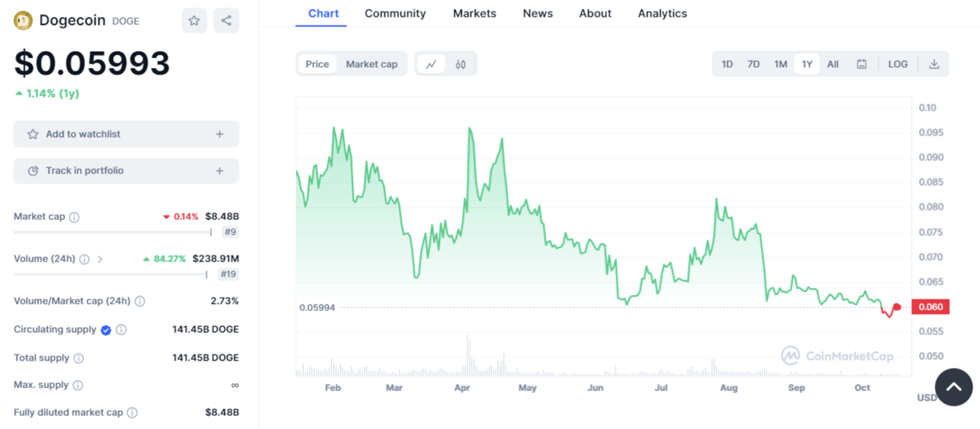Toggle chart to Market cap view
This screenshot has width=980, height=429.
coord(372,64)
